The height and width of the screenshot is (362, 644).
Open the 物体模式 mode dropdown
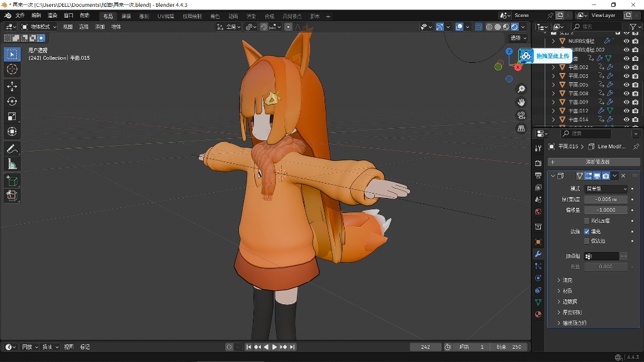(39, 27)
